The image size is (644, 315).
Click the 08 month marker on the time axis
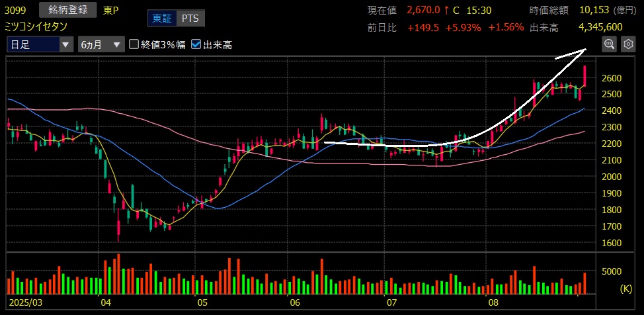coord(493,302)
